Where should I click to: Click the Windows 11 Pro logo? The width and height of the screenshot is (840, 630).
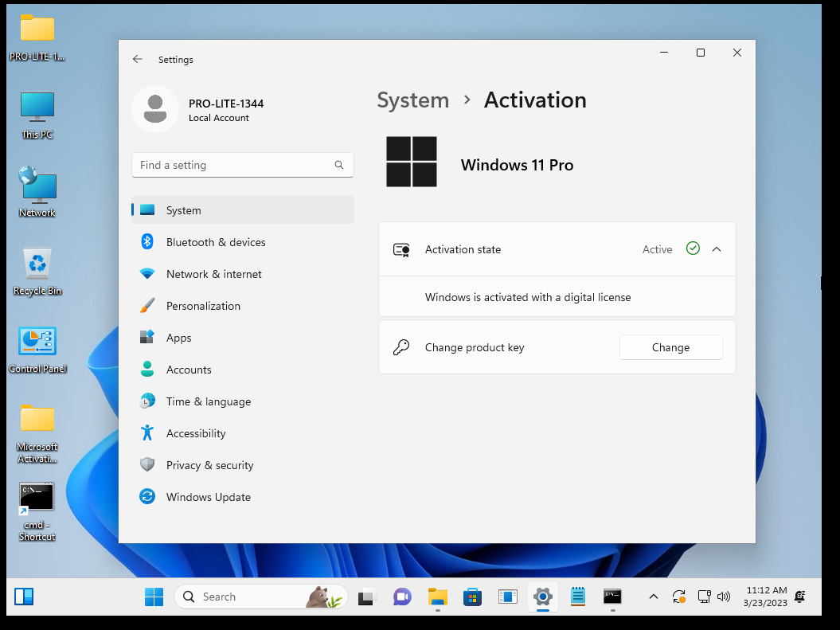pos(412,162)
